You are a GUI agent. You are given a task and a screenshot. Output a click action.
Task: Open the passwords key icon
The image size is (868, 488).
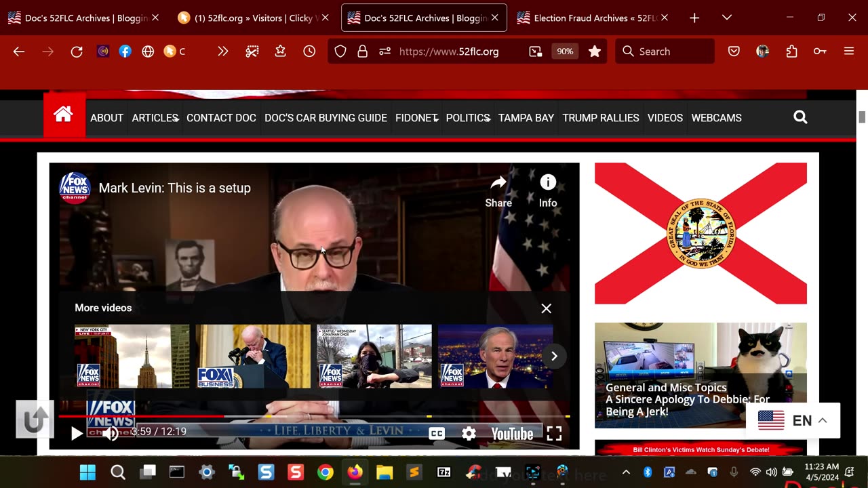point(820,52)
